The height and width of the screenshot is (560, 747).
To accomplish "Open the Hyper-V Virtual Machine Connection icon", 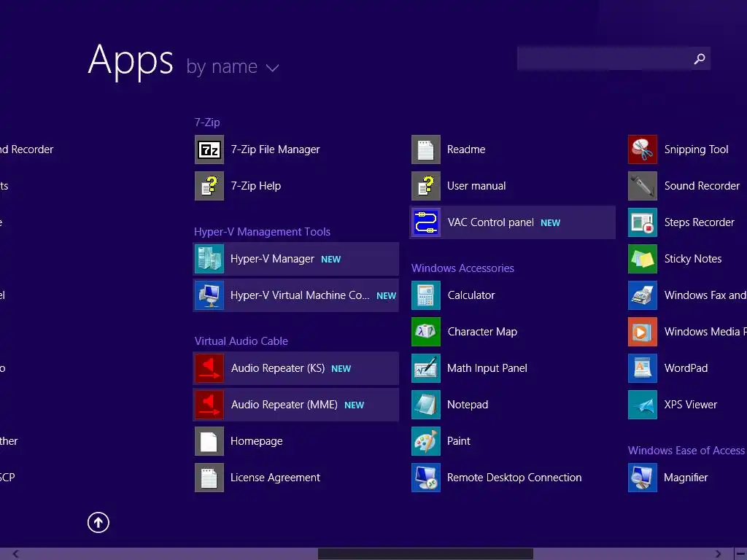I will (209, 296).
